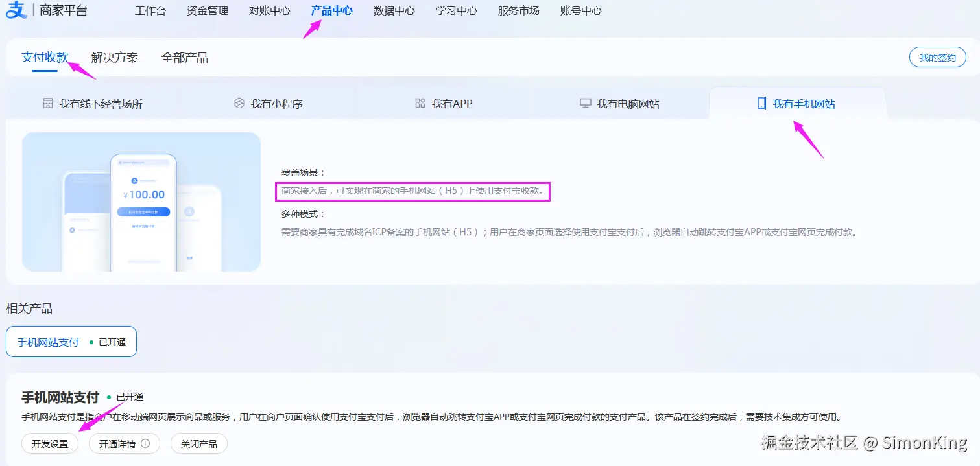Image resolution: width=980 pixels, height=466 pixels.
Task: Switch to the 解决方案 tab
Action: (x=115, y=57)
